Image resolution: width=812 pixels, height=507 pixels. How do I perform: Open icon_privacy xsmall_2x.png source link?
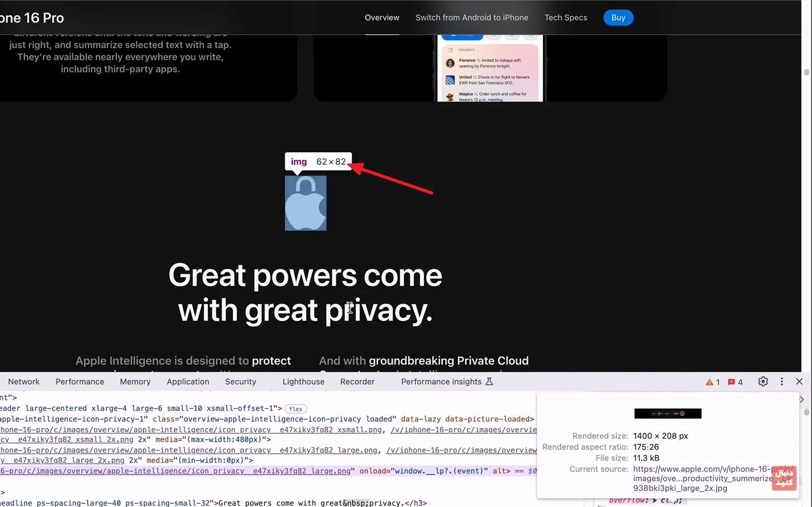(x=67, y=440)
